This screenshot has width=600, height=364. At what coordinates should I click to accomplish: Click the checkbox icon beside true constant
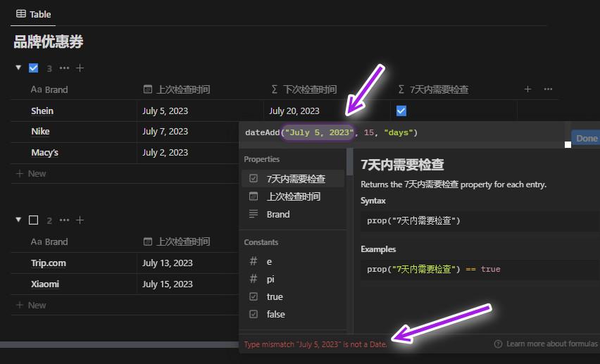[254, 296]
